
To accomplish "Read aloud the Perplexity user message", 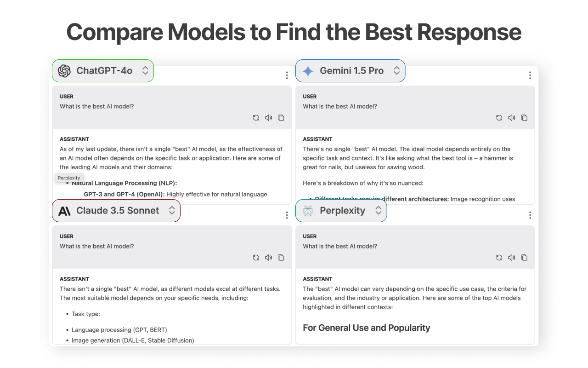I will tap(512, 258).
